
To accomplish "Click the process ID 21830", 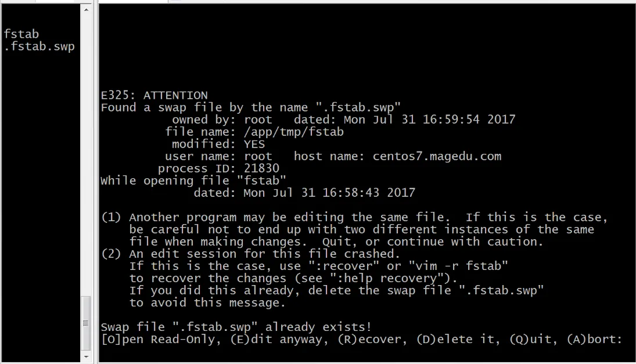I will point(261,168).
